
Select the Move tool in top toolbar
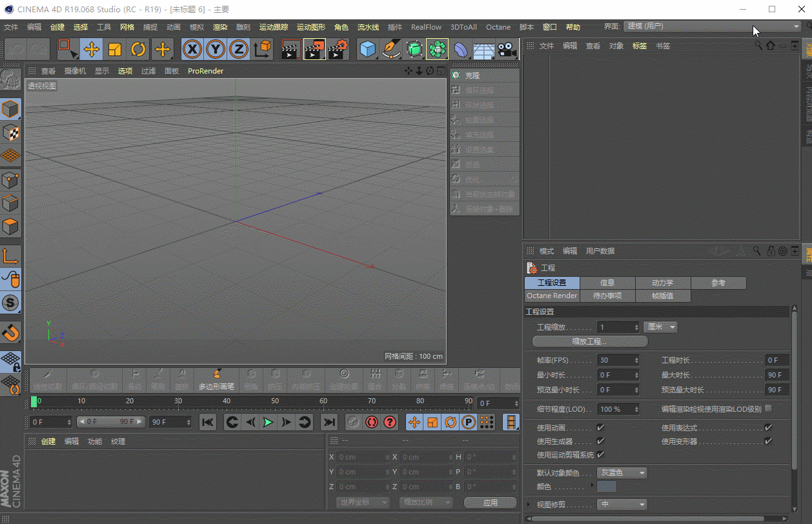(x=92, y=49)
